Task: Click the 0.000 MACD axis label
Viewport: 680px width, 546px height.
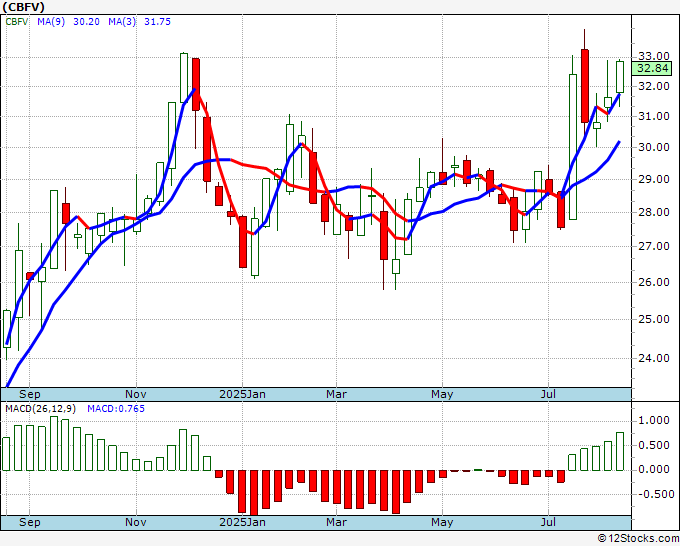Action: (x=654, y=470)
